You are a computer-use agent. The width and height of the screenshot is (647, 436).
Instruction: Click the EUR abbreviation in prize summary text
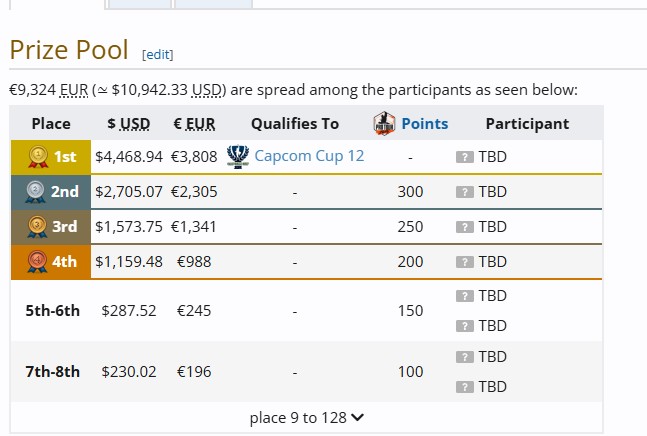[x=74, y=90]
